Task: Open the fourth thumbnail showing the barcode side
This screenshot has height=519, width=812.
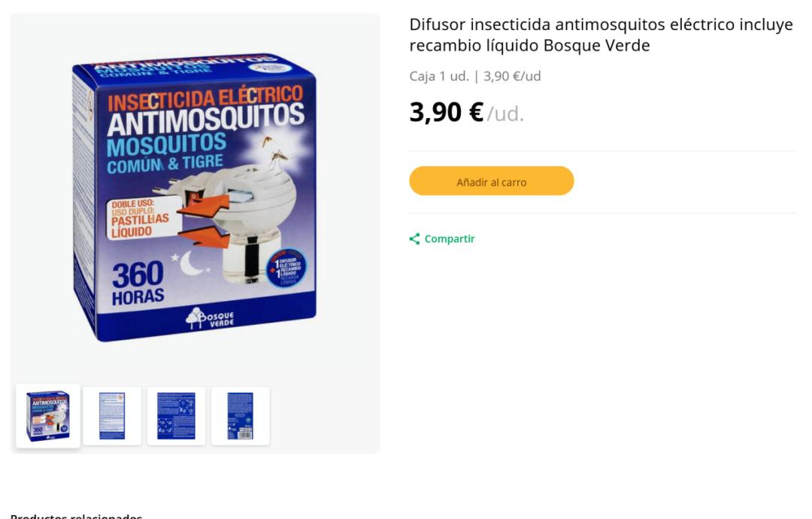Action: click(241, 416)
